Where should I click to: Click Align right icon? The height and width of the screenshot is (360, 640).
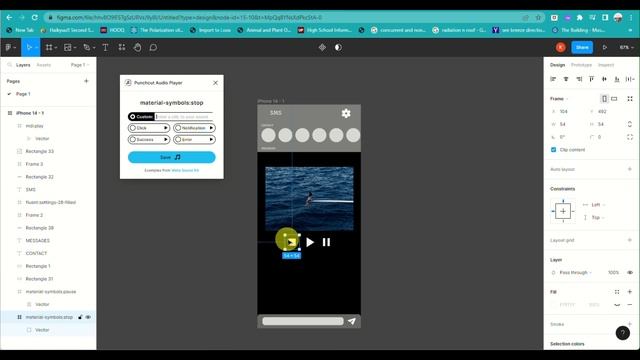(x=579, y=79)
